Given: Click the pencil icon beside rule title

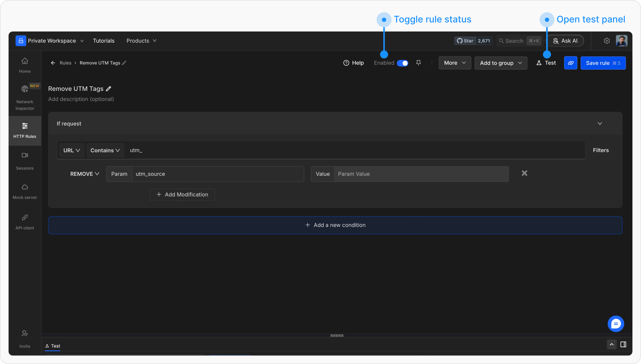Looking at the screenshot, I should 108,89.
